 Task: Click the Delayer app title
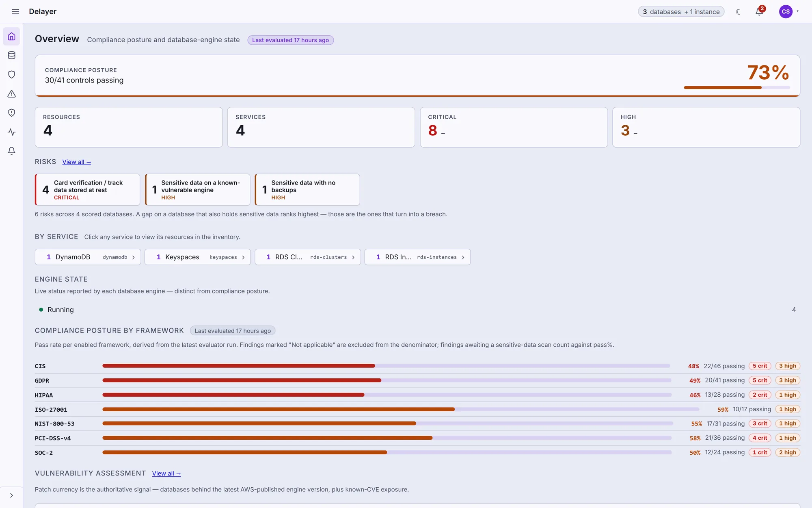[x=43, y=11]
